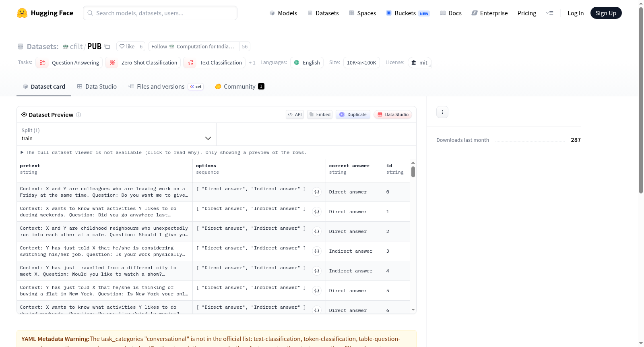Open the Community tab

click(239, 86)
